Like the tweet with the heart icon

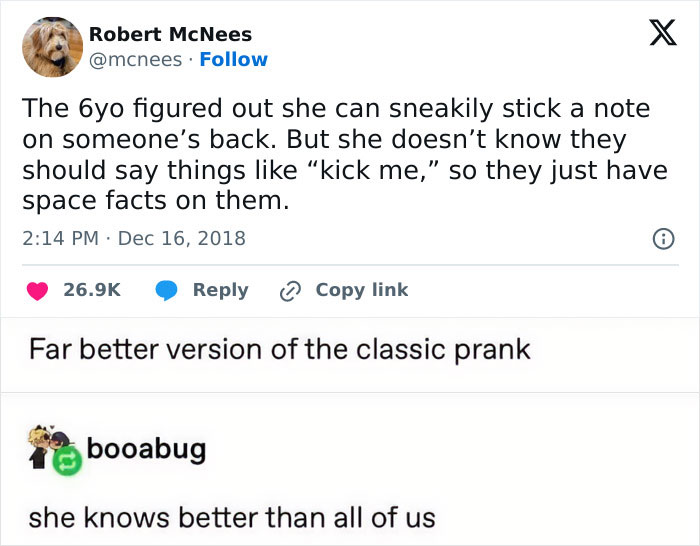pos(36,290)
